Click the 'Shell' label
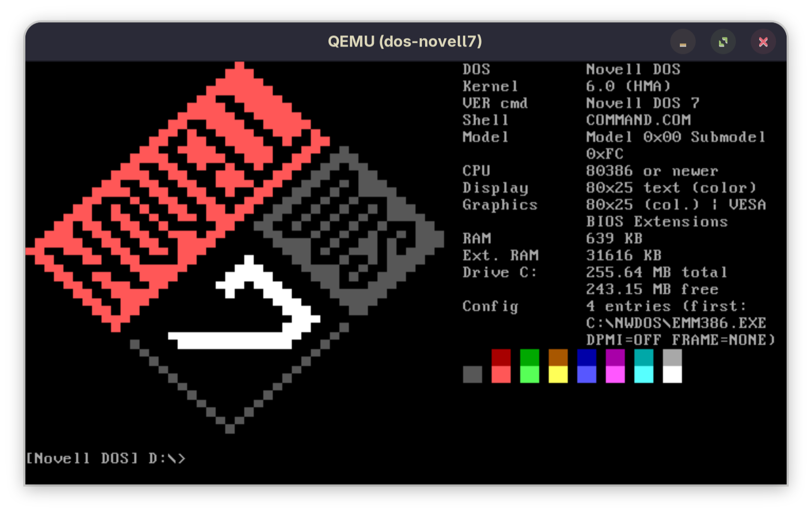The height and width of the screenshot is (513, 812). coord(485,120)
